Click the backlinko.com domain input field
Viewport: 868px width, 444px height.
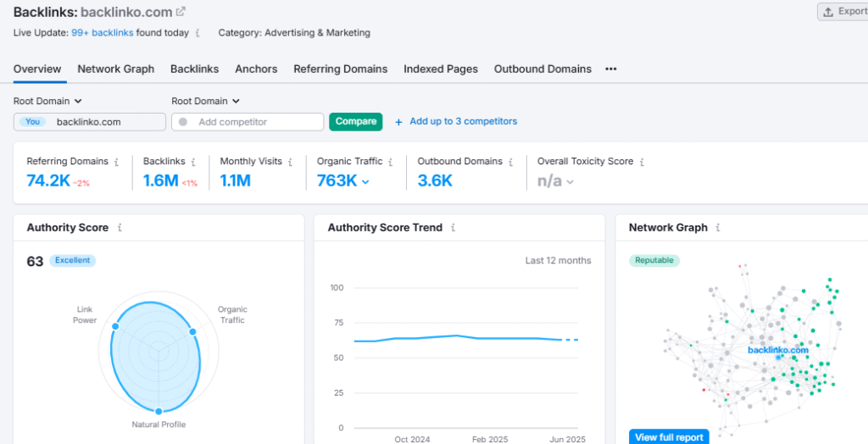[x=90, y=122]
